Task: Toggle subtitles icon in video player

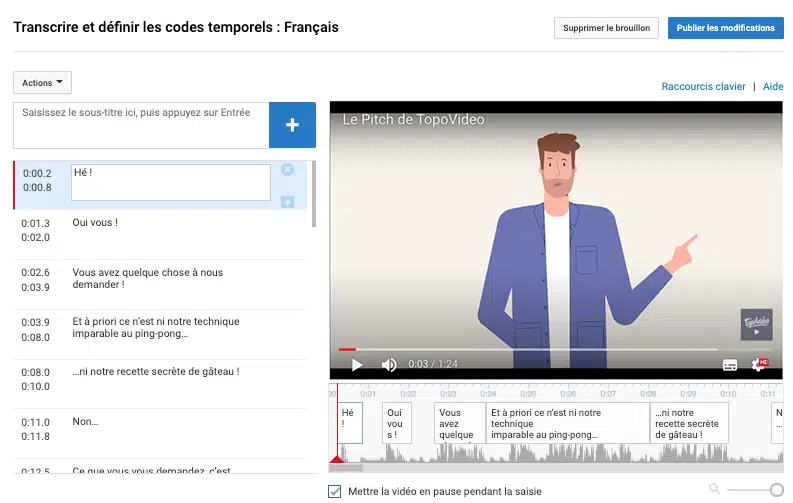Action: click(x=730, y=365)
